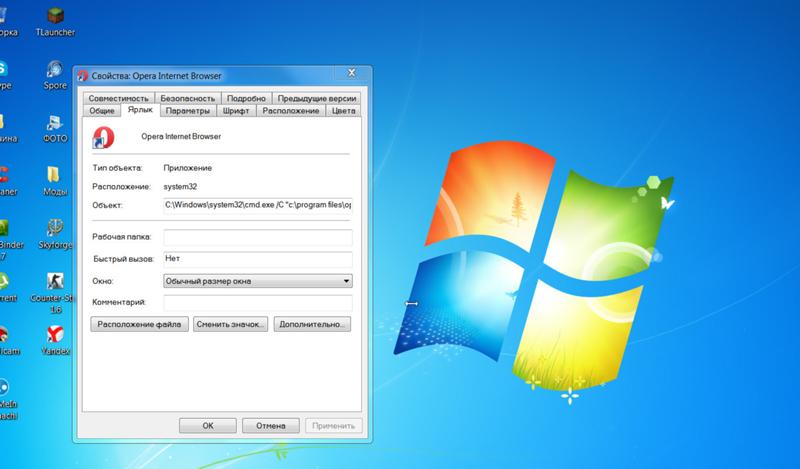Open the Предыдущие версии tab

[x=316, y=98]
